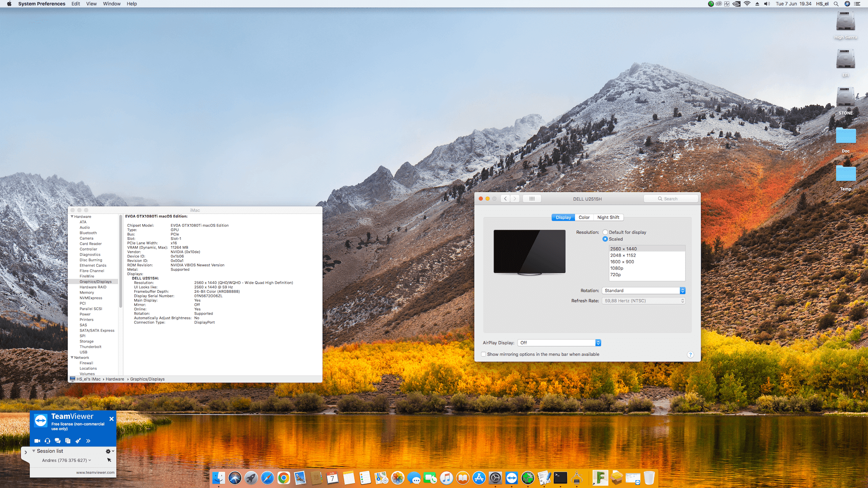
Task: Click the Displays help question mark
Action: 690,355
